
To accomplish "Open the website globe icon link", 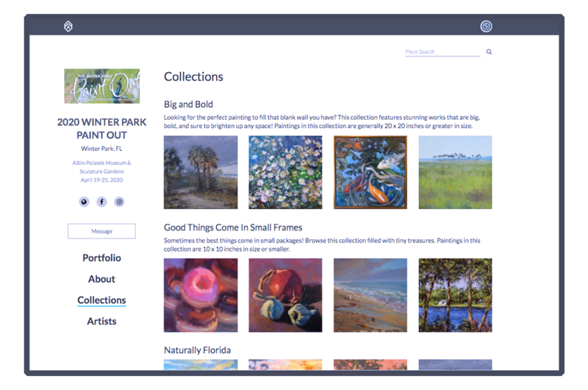I will (x=84, y=202).
